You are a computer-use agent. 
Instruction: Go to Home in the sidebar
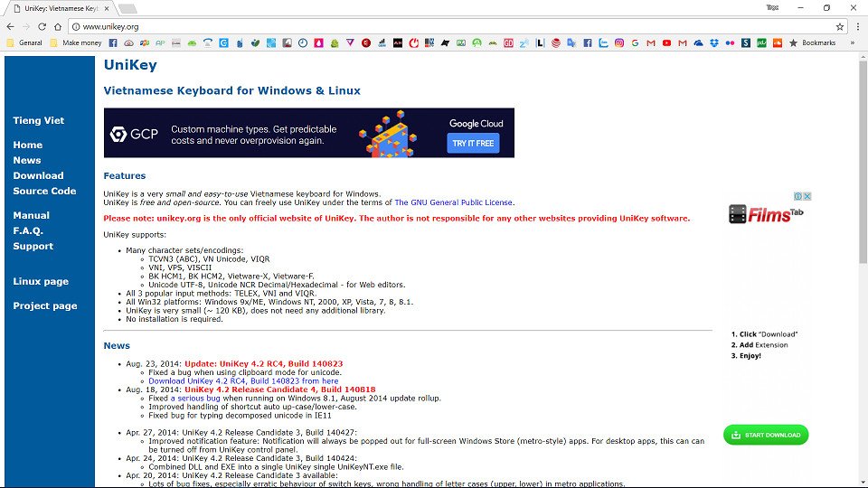pyautogui.click(x=28, y=145)
